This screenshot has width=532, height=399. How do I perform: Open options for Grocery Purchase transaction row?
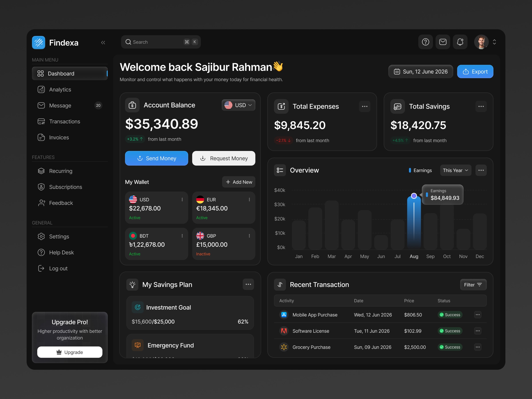[x=478, y=347]
